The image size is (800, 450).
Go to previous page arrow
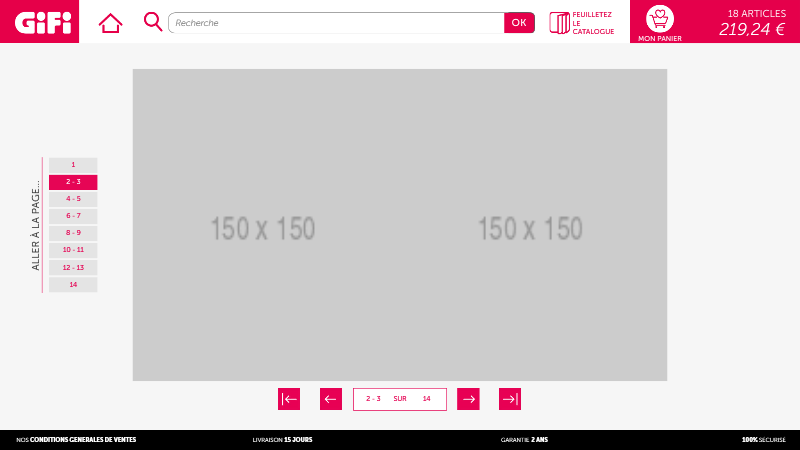click(x=331, y=399)
